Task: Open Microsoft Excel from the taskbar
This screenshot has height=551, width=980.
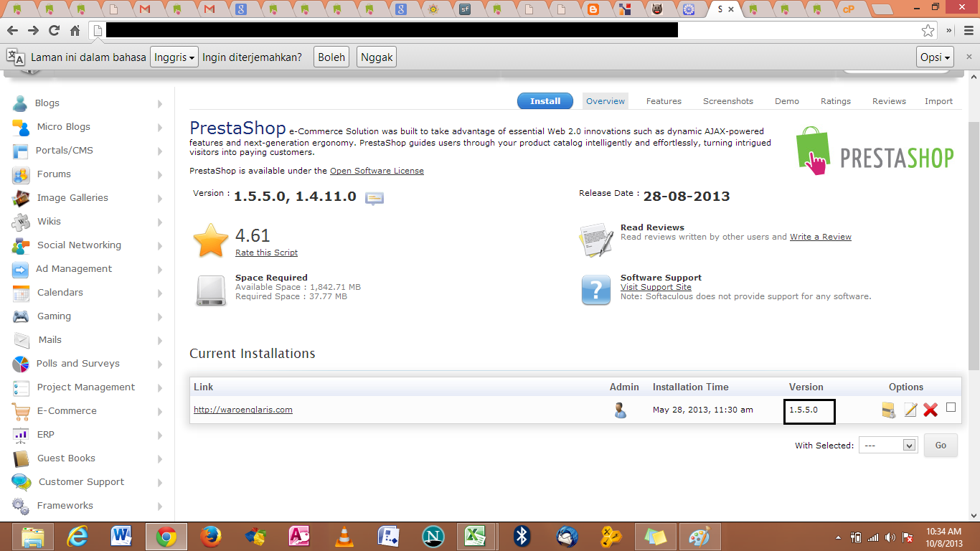Action: click(473, 537)
